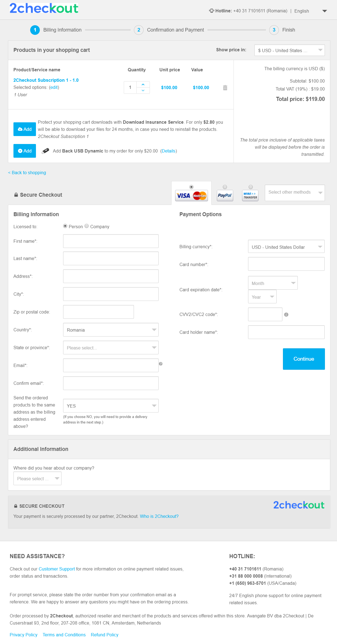Open the Show price in currency dropdown
This screenshot has height=644, width=337.
pos(290,50)
